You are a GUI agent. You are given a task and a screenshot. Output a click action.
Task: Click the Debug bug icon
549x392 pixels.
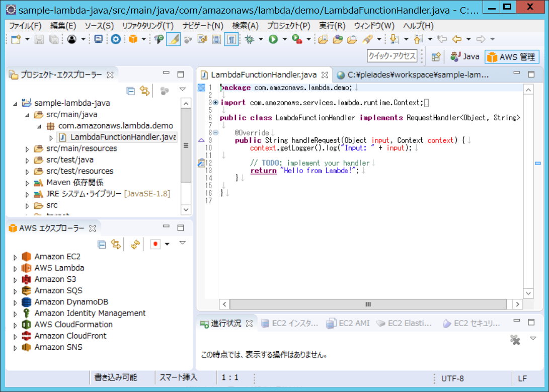(250, 39)
